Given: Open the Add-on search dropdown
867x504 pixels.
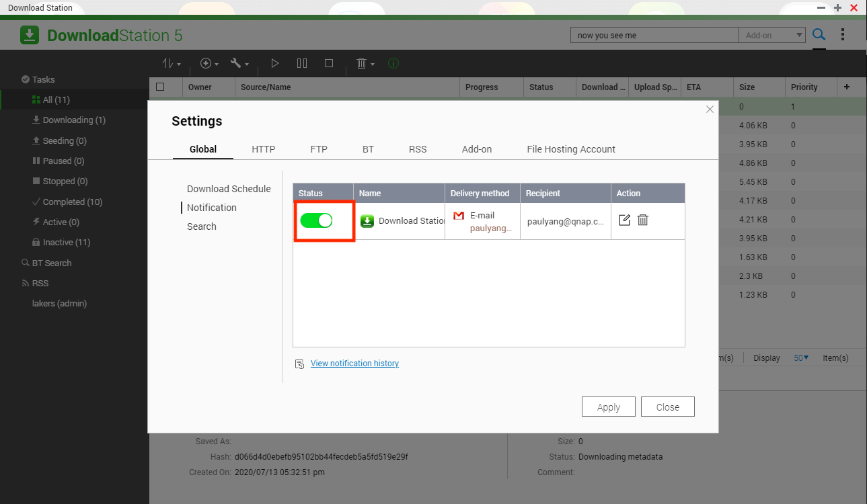Looking at the screenshot, I should [x=771, y=36].
